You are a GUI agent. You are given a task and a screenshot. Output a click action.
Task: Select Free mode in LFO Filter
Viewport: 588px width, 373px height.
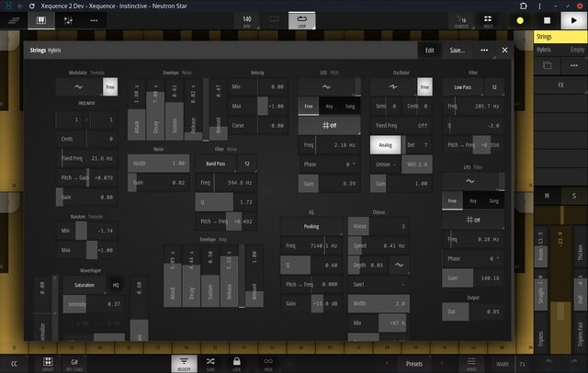pos(452,201)
